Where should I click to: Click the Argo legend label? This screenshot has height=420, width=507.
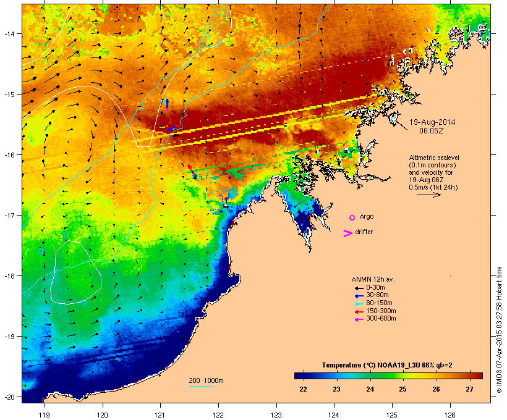coord(367,216)
